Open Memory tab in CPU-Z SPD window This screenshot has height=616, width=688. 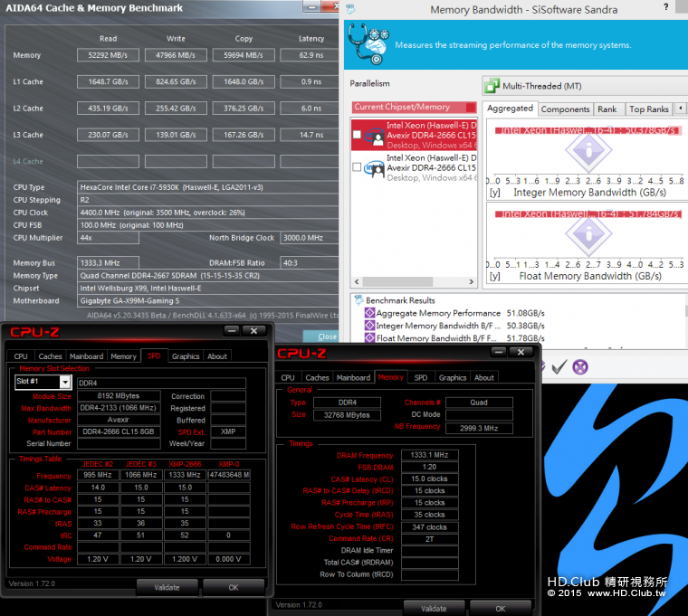click(123, 356)
